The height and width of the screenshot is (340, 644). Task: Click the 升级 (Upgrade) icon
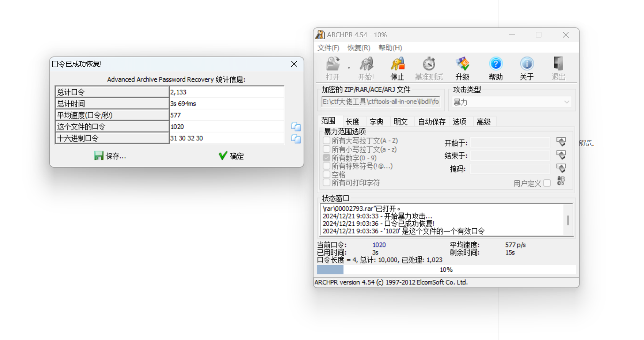(462, 68)
